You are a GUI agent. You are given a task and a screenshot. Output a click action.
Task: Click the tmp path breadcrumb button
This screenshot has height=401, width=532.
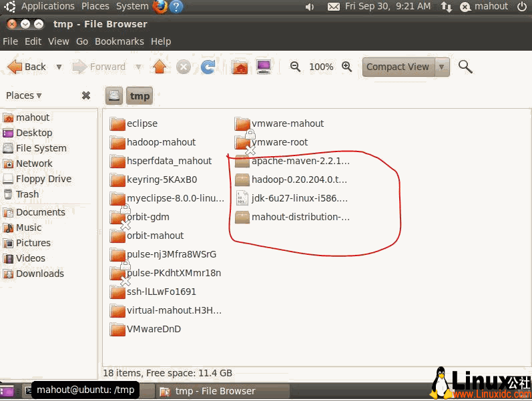click(140, 95)
